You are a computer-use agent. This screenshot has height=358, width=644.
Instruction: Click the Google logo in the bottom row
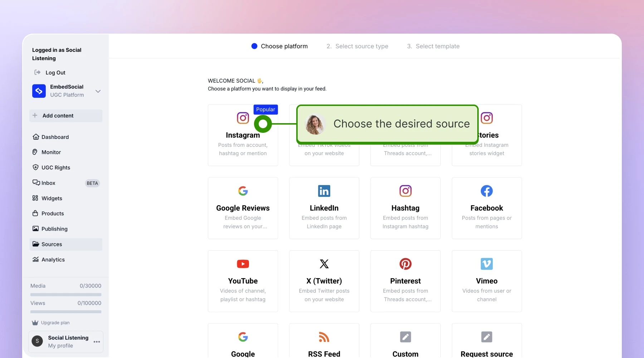click(x=243, y=337)
